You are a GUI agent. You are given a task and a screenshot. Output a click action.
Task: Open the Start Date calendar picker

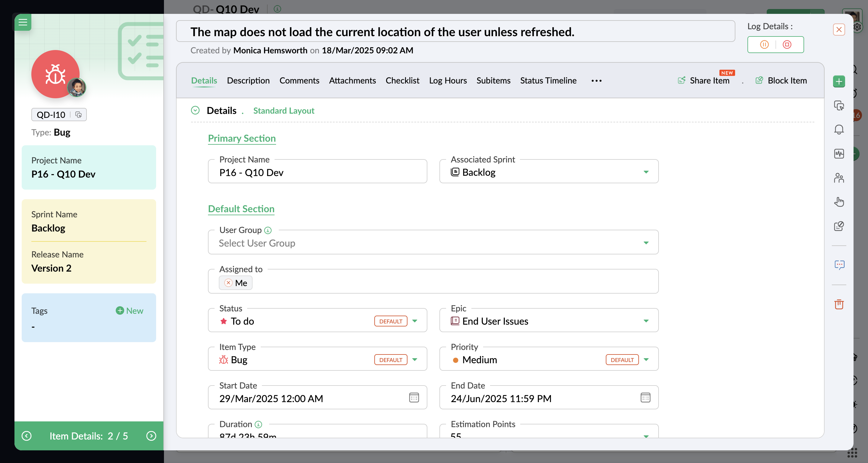(414, 398)
